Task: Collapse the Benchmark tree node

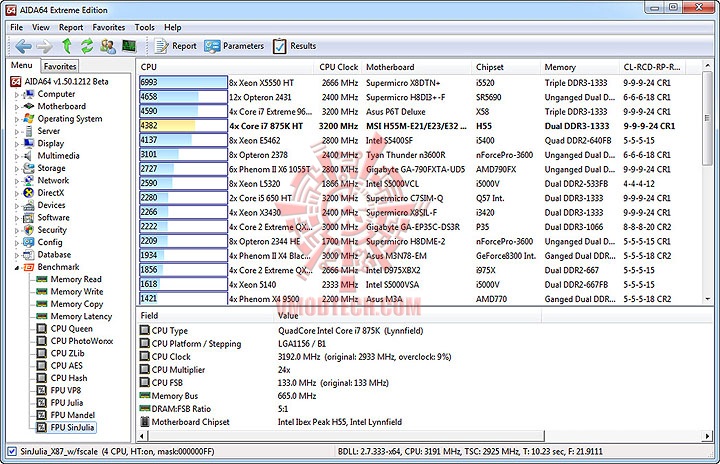Action: pos(17,267)
